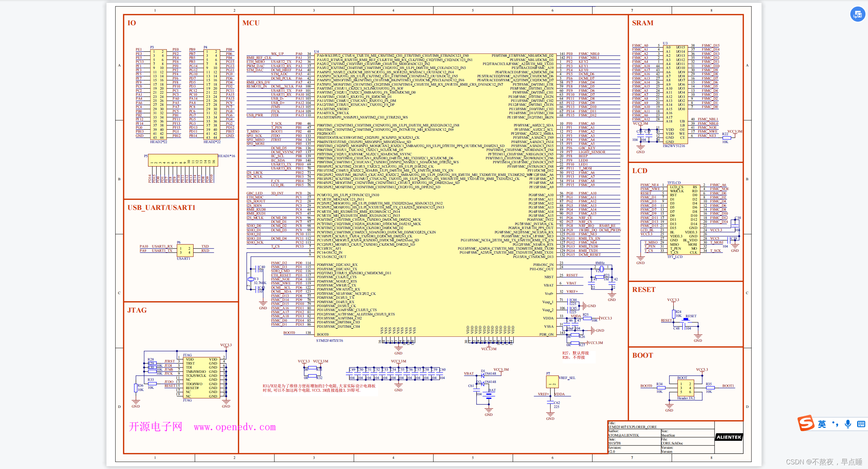This screenshot has height=469, width=868.
Task: Click the Sogou S logo icon
Action: [806, 423]
